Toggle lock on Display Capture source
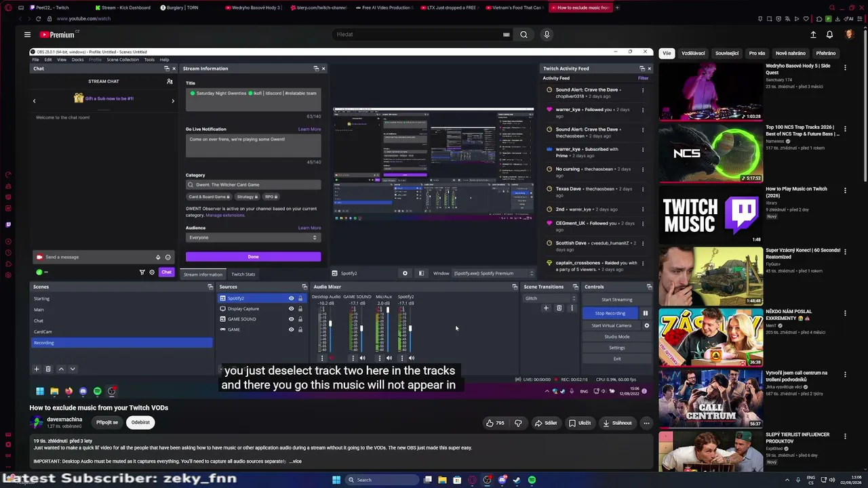Screen dimensions: 868x488 click(300, 309)
